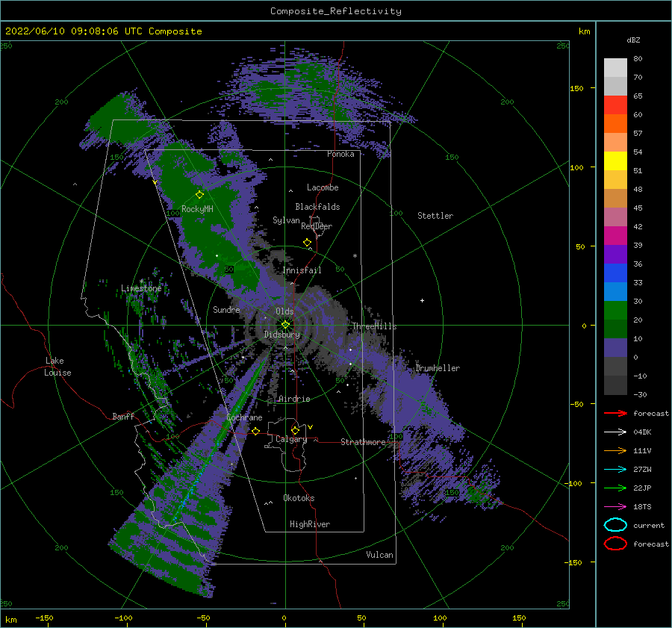
Task: Click the Stettler city label
Action: [x=435, y=216]
